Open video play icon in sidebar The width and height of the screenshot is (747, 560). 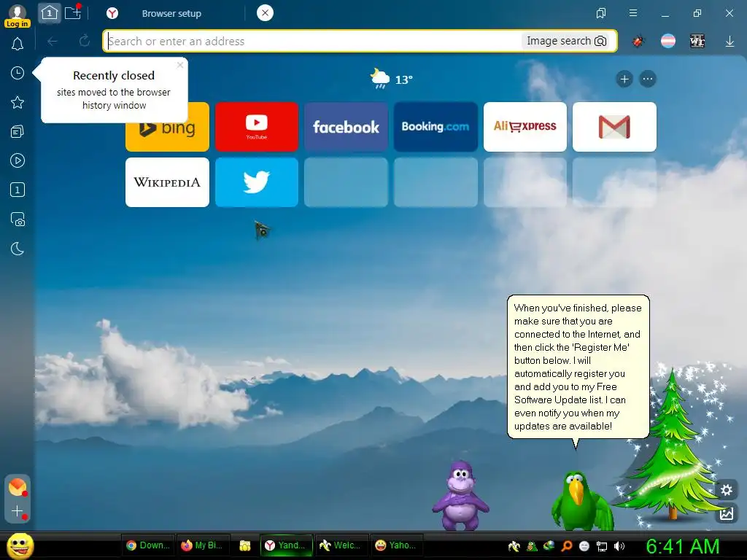coord(18,160)
